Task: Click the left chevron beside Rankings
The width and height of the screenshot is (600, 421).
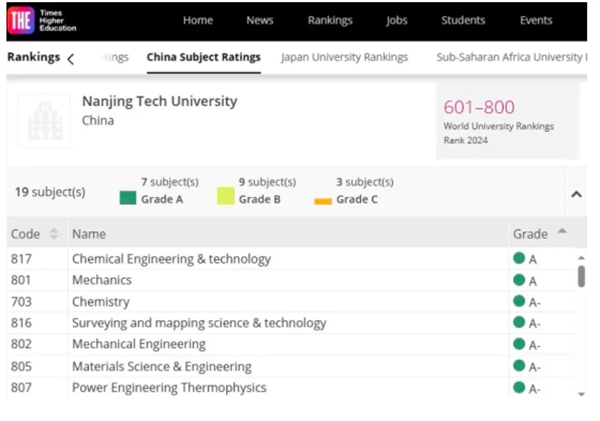Action: (71, 59)
